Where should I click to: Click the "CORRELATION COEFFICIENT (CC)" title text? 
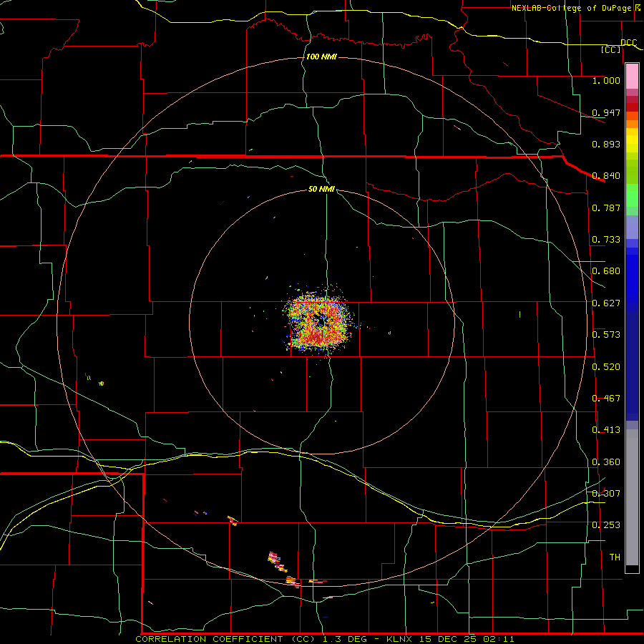tap(227, 639)
